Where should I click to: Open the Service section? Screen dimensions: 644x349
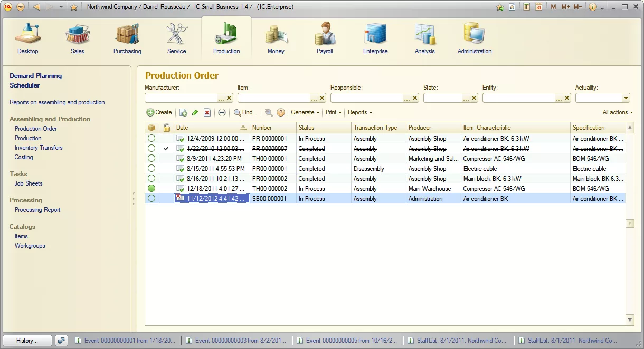point(177,38)
